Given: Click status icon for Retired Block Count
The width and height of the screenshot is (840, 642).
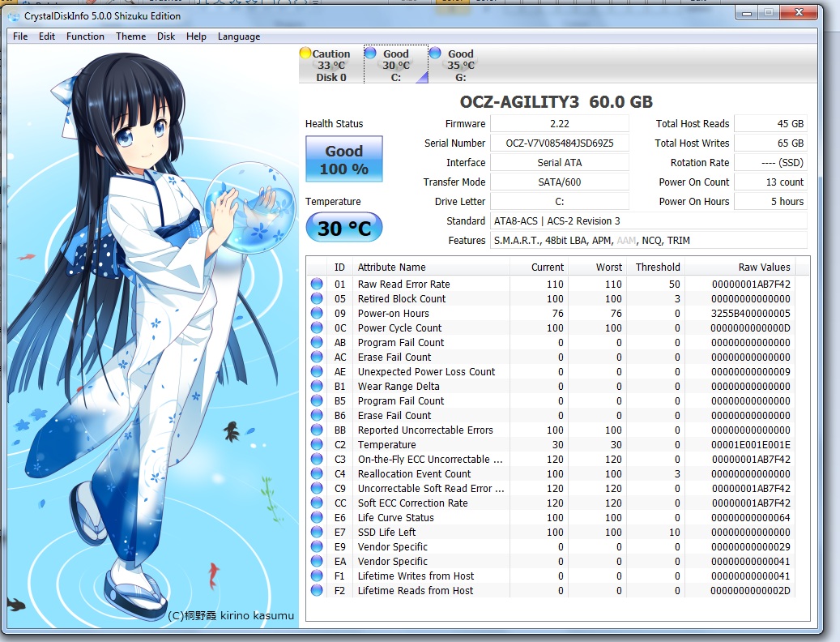Looking at the screenshot, I should point(317,298).
